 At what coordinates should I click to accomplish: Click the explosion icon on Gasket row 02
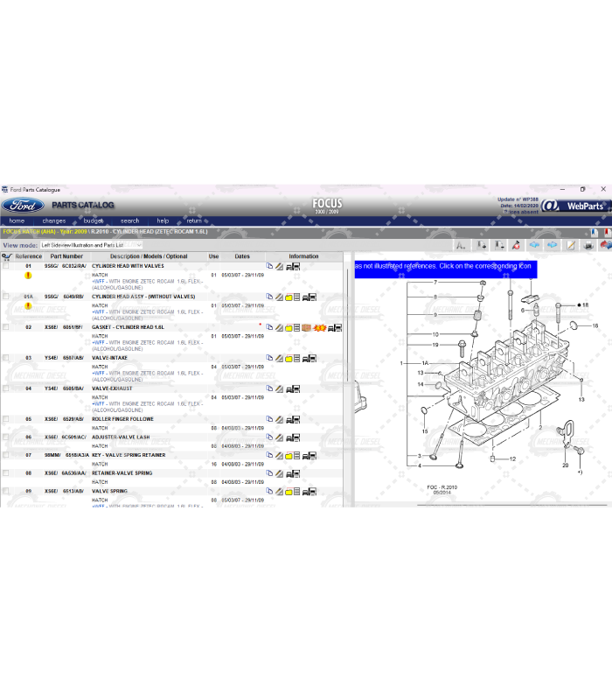[320, 328]
